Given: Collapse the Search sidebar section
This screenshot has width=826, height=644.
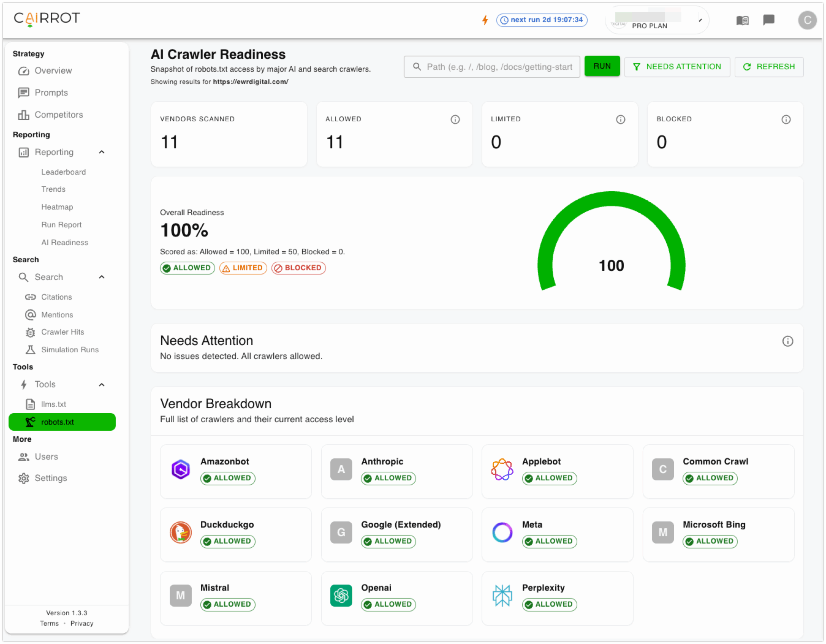Looking at the screenshot, I should pos(101,277).
